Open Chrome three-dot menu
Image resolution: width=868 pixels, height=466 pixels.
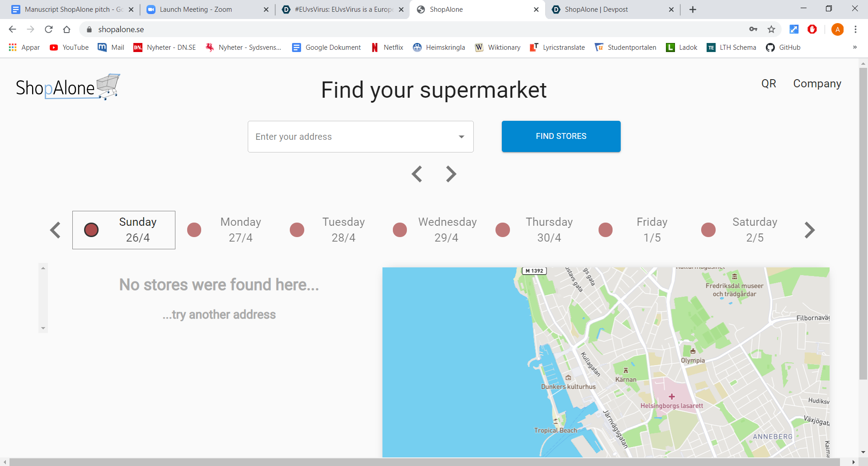click(x=855, y=29)
